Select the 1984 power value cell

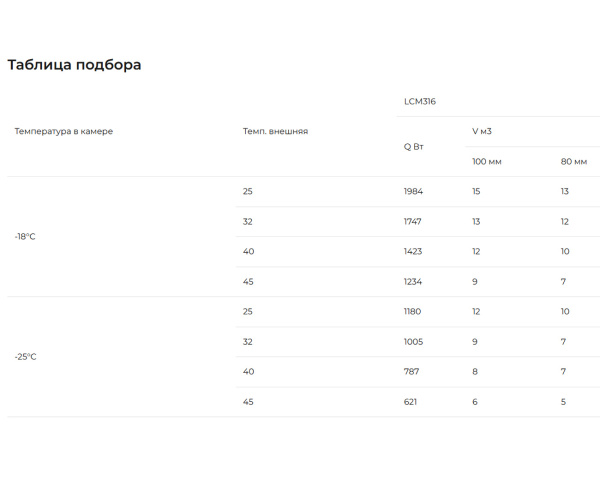click(x=413, y=191)
